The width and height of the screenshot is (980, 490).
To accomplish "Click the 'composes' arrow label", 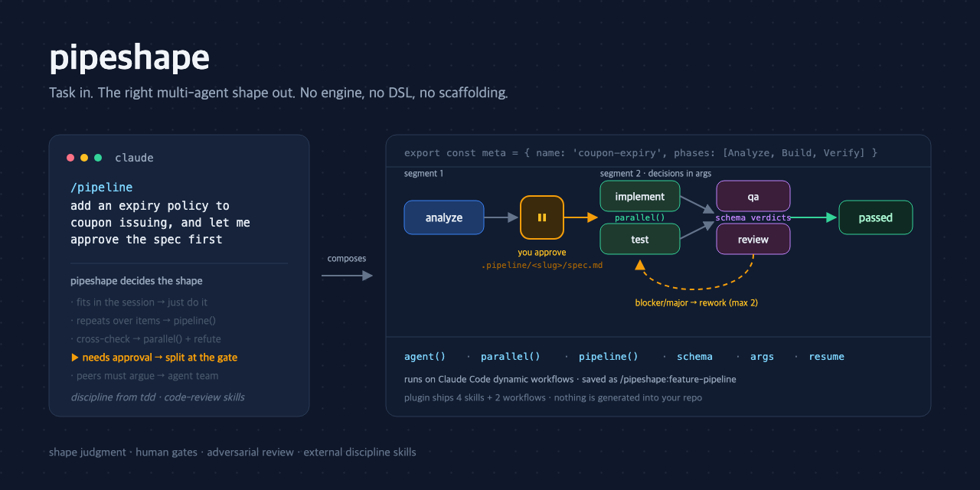I will 347,258.
